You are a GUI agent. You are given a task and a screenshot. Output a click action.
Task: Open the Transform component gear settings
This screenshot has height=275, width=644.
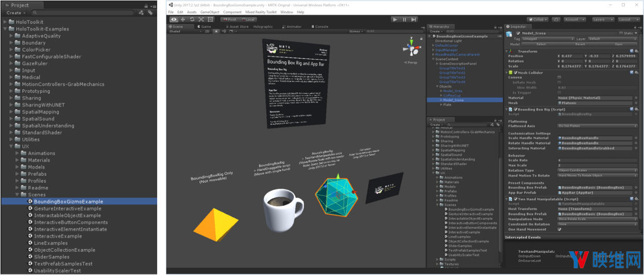click(x=635, y=52)
